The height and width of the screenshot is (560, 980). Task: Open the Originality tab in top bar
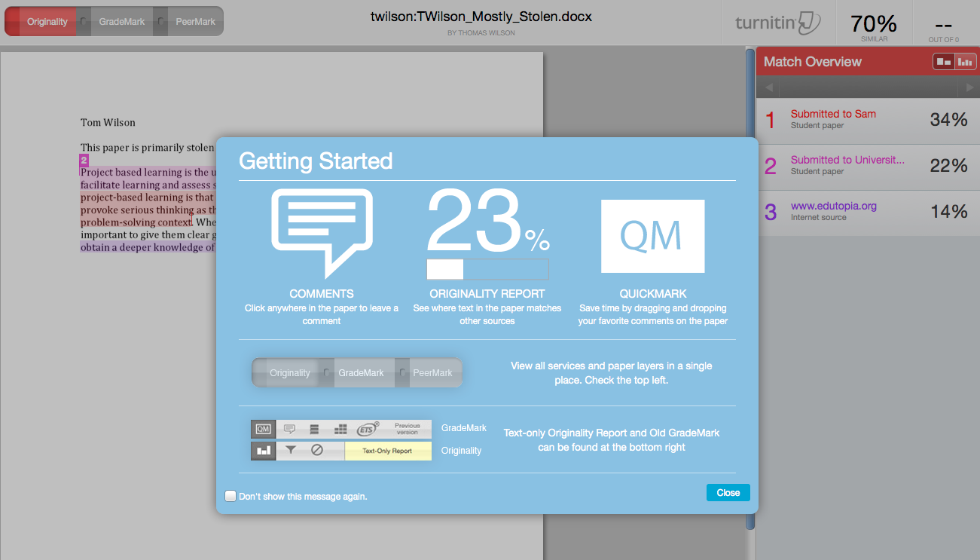coord(47,22)
